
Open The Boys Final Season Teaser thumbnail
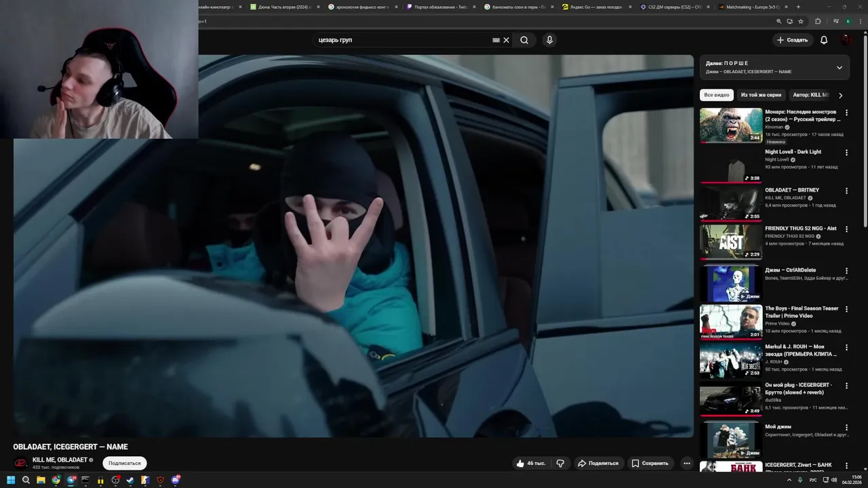[x=731, y=321]
